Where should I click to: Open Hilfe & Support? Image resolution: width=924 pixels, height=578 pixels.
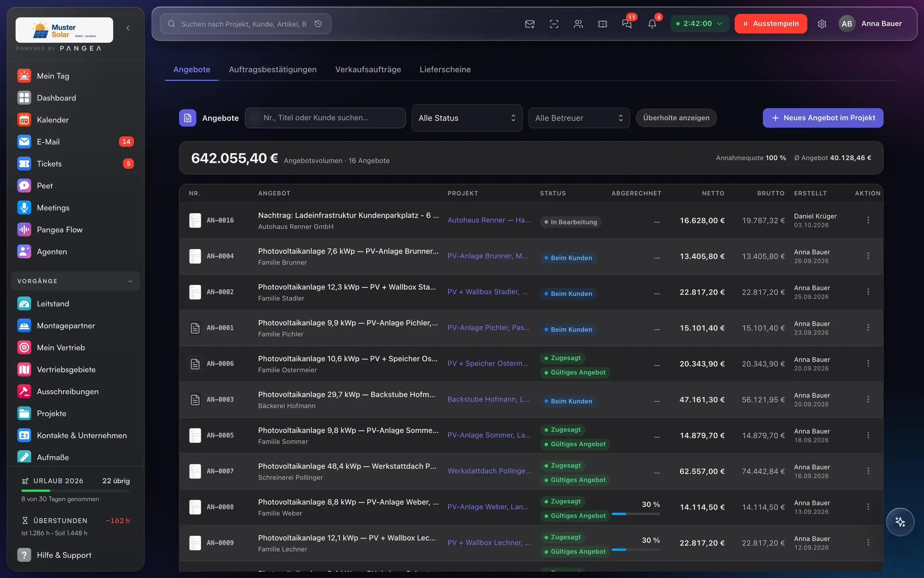tap(76, 555)
